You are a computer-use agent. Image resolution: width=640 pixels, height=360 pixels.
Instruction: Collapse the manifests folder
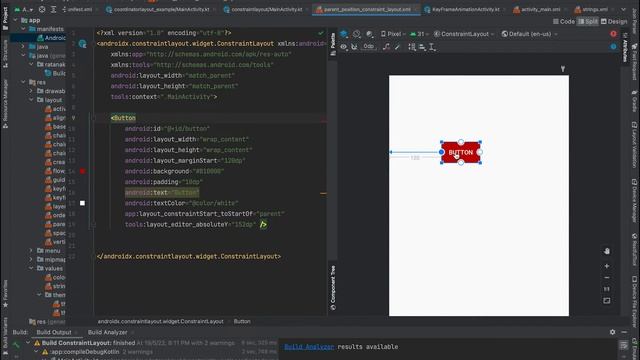(23, 29)
